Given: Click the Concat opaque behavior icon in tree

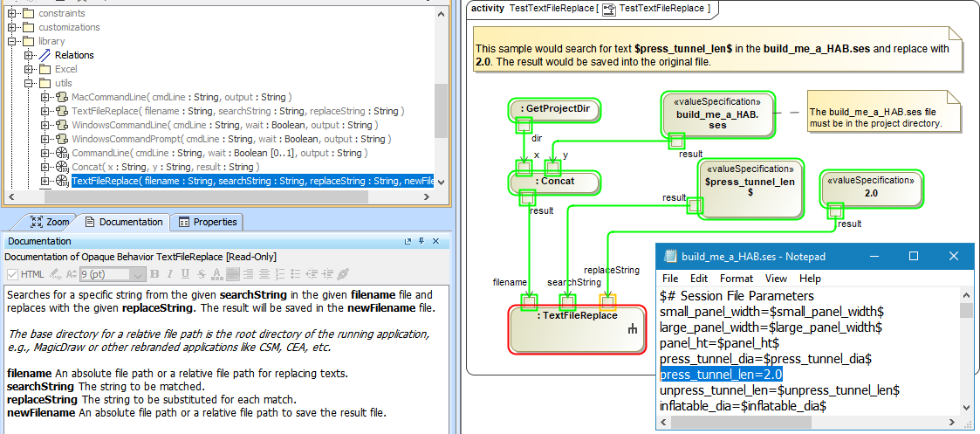Looking at the screenshot, I should pyautogui.click(x=61, y=167).
